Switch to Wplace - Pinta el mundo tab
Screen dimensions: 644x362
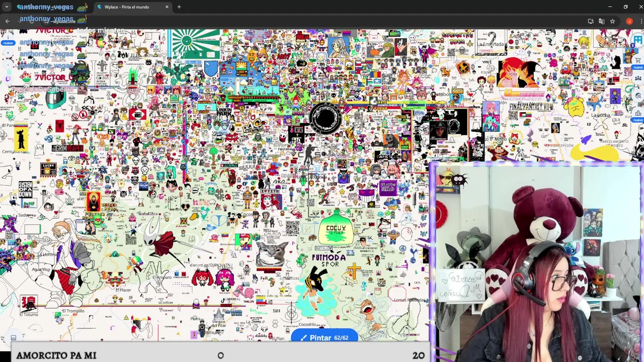[132, 7]
